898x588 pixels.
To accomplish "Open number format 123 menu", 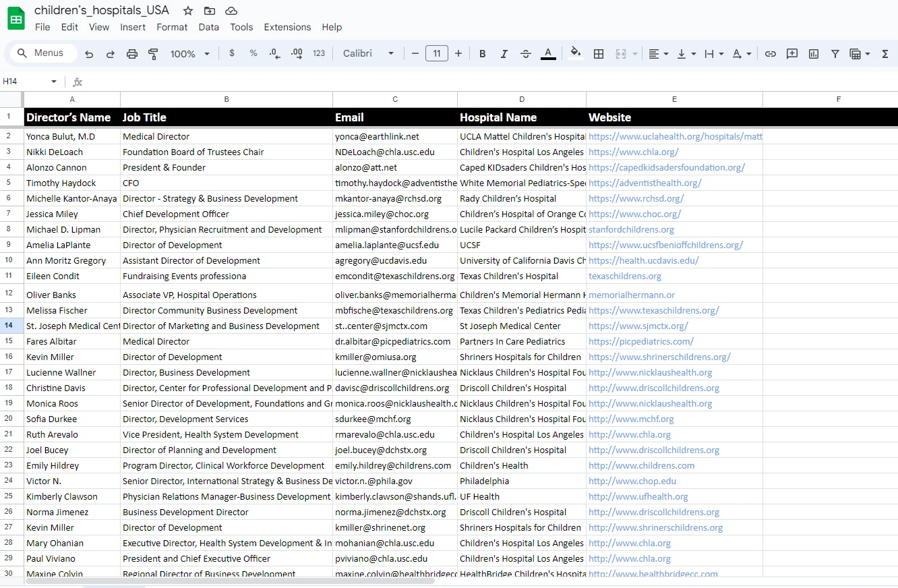I will click(319, 53).
